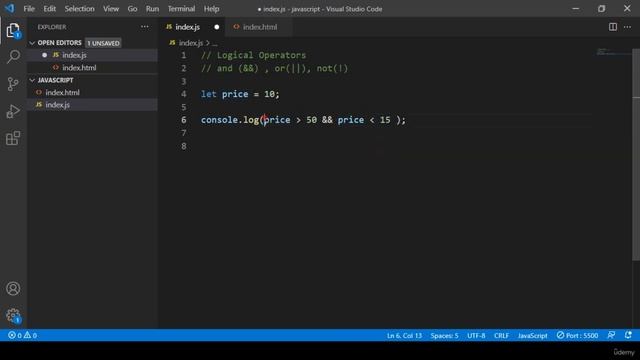Click the breadcrumb ellipsis after index.js
Screen dimensions: 640x360
[x=215, y=43]
